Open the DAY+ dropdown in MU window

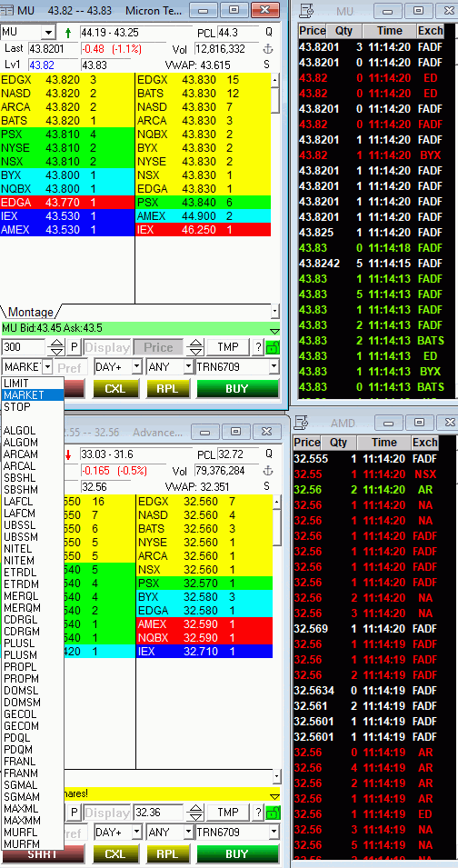(136, 366)
